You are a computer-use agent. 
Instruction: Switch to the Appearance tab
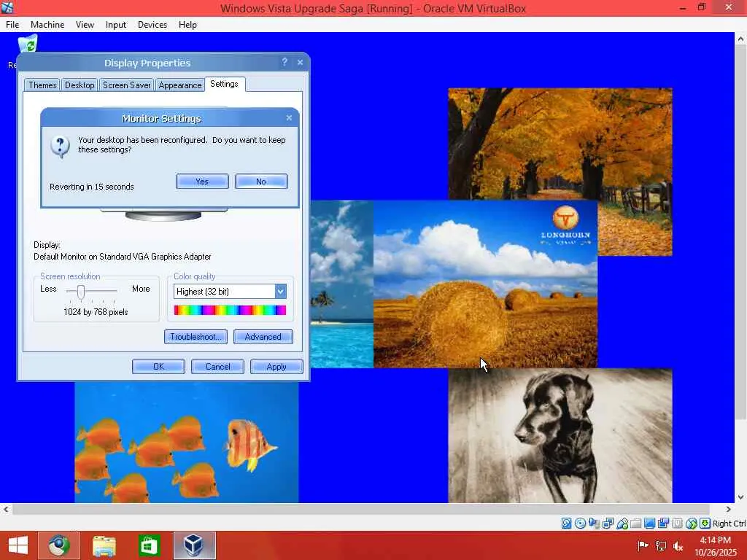point(180,85)
